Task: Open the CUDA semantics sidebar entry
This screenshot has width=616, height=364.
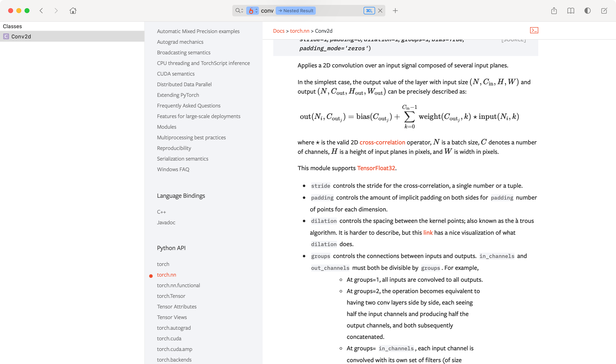Action: (175, 74)
